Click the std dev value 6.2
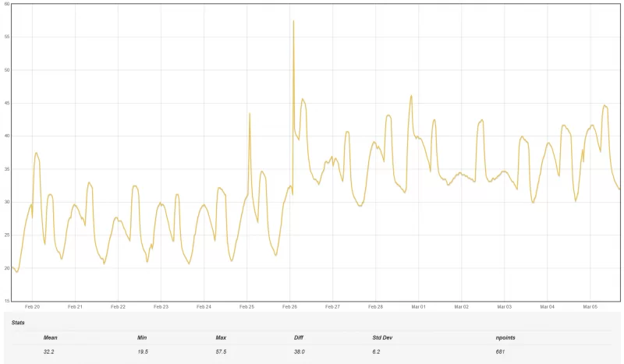 click(377, 352)
